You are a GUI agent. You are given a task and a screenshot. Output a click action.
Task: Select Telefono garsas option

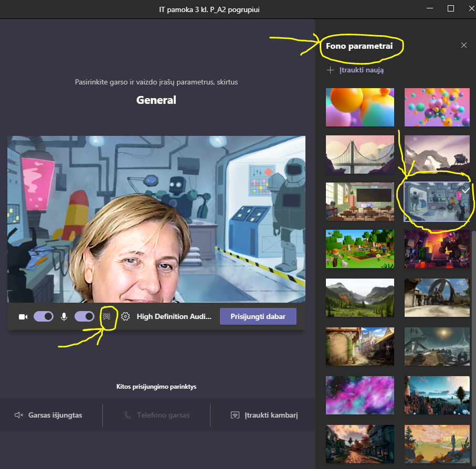pyautogui.click(x=157, y=415)
